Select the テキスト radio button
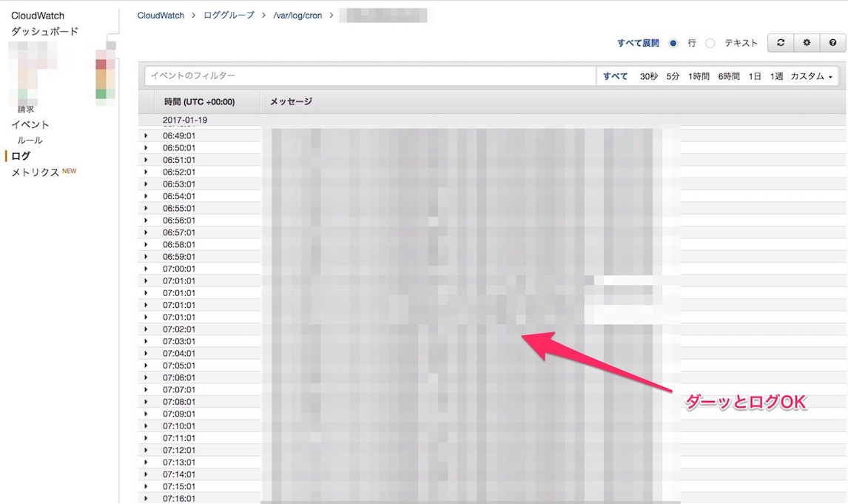The image size is (848, 504). 710,43
